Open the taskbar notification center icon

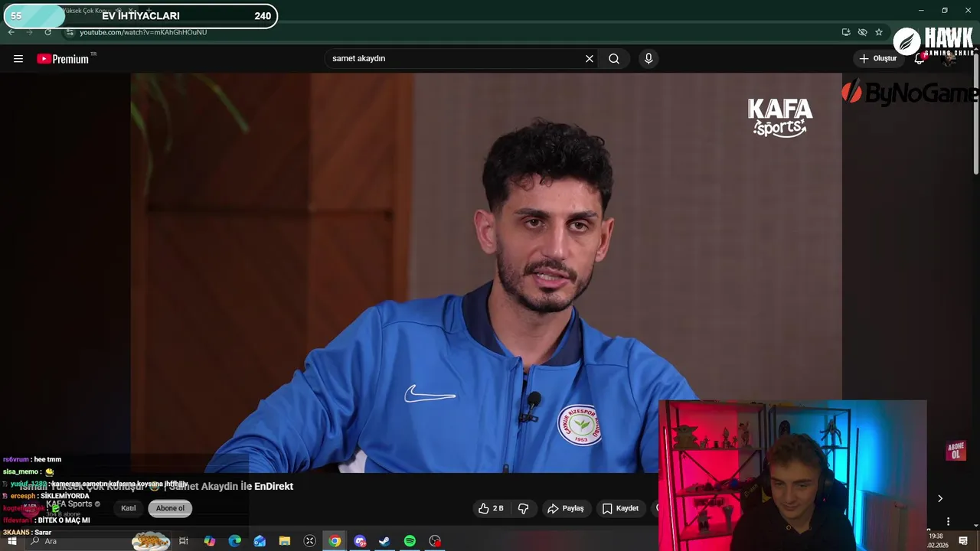pos(963,541)
